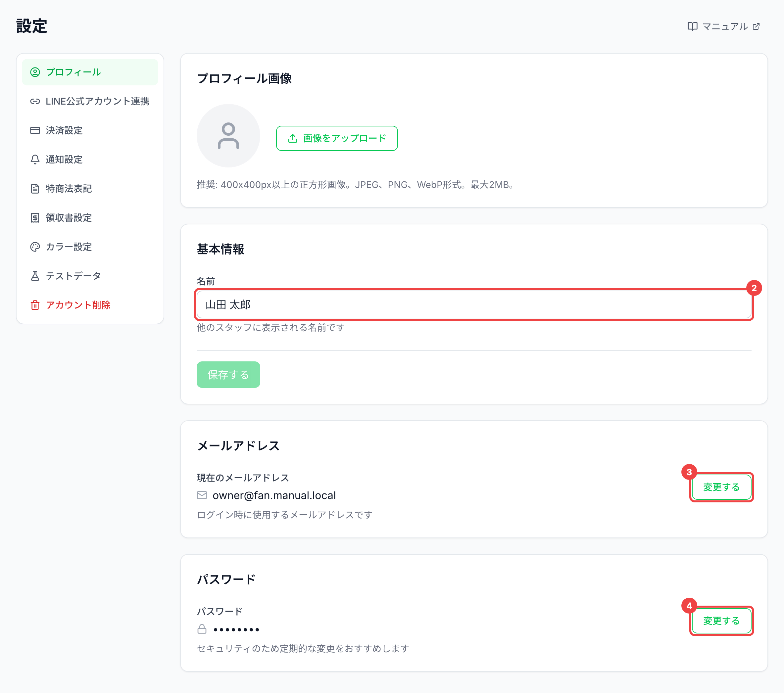Open カラー設定 from sidebar

point(90,247)
